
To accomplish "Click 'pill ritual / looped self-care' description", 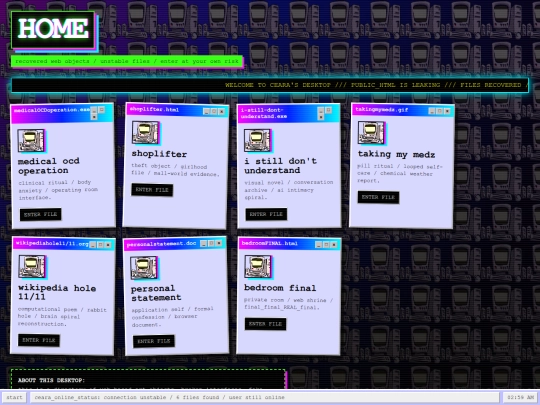I will [x=399, y=173].
